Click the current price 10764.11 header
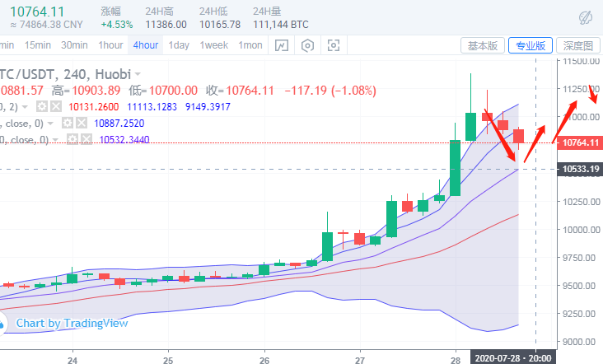Image resolution: width=603 pixels, height=364 pixels. point(37,12)
